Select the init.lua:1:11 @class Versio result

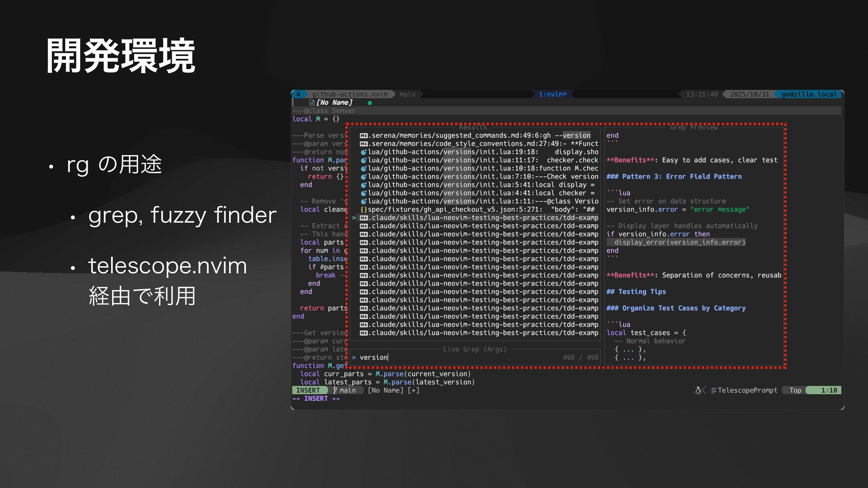pyautogui.click(x=482, y=202)
